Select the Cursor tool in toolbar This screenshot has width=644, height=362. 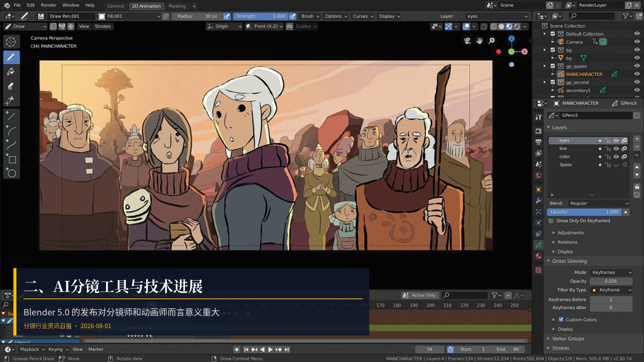[x=11, y=42]
